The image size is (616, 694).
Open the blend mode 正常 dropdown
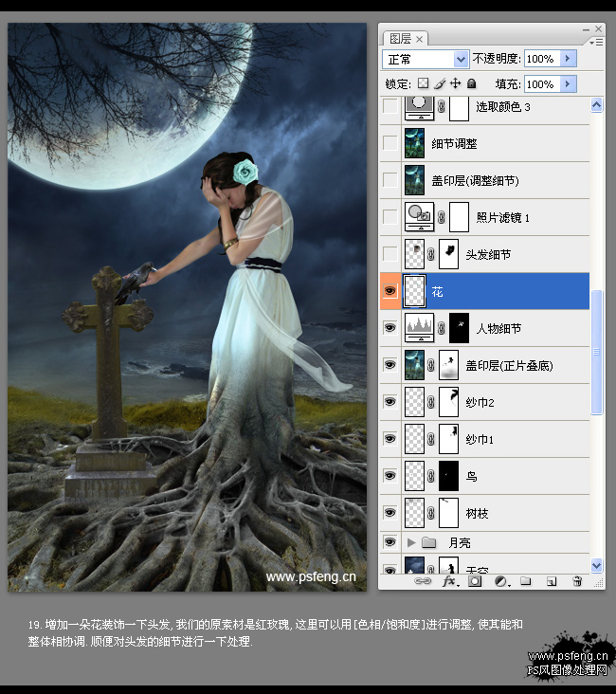[426, 59]
